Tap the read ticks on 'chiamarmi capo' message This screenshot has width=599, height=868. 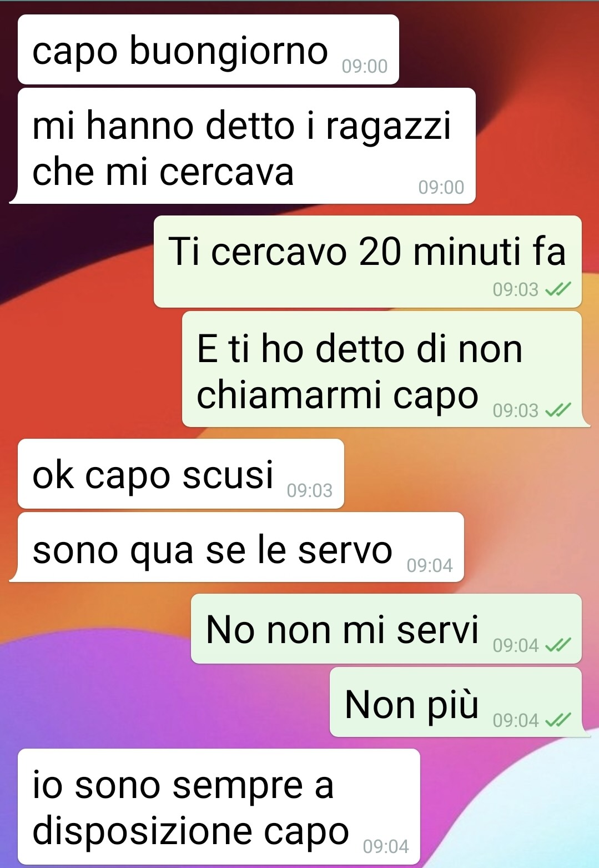(558, 410)
